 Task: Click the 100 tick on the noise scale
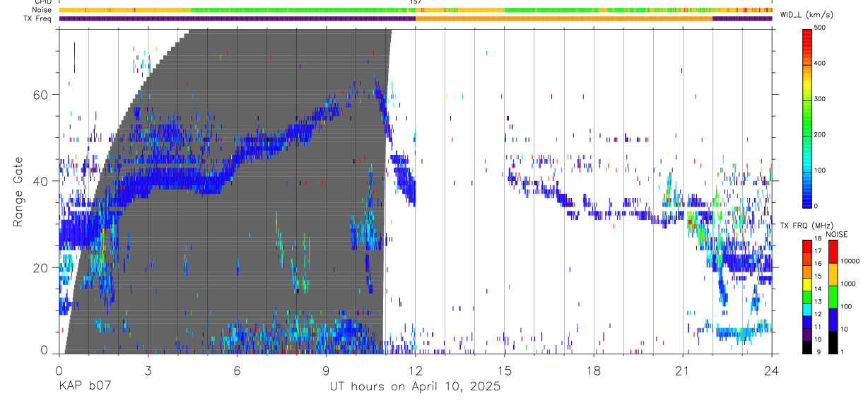point(845,306)
